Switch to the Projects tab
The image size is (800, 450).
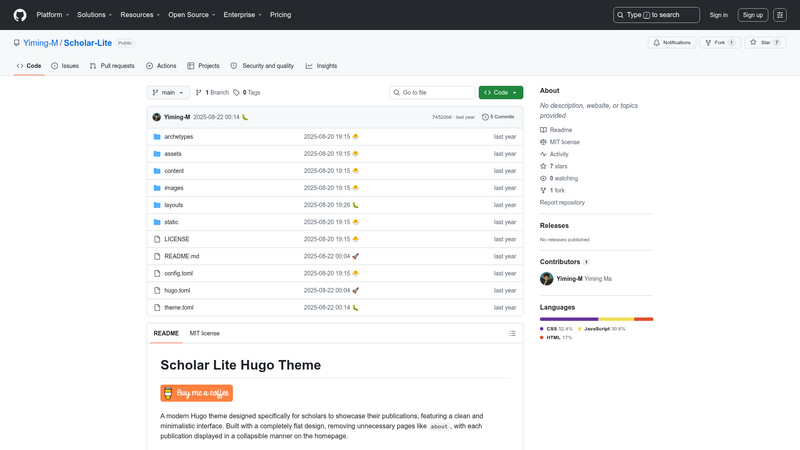point(203,66)
